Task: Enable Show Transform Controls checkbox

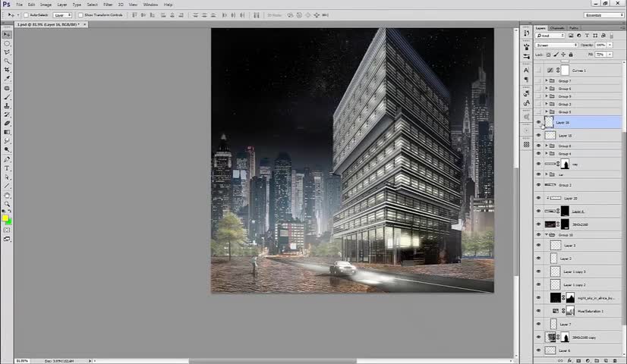Action: pyautogui.click(x=80, y=15)
